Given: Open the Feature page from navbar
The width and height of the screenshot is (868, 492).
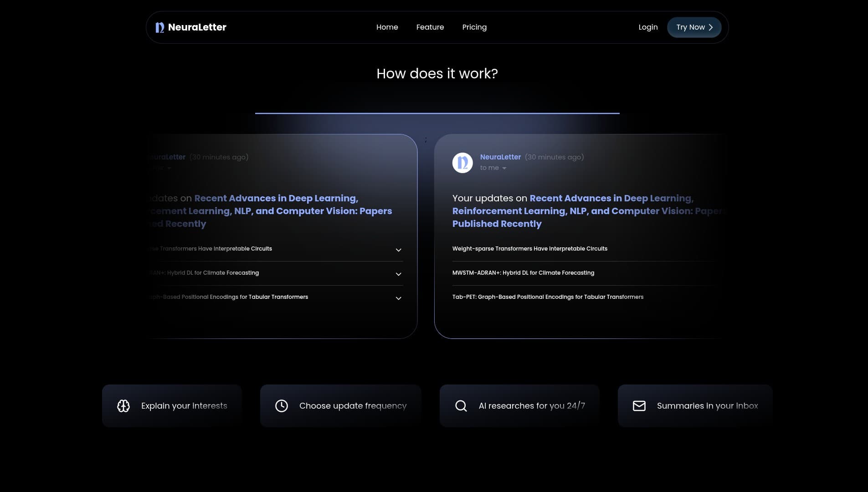Looking at the screenshot, I should click(x=430, y=27).
